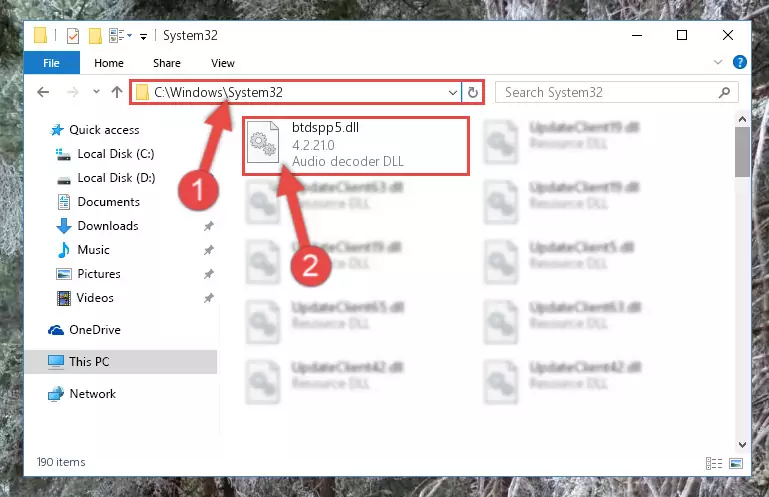This screenshot has height=497, width=769.
Task: Open the view layout options icon in the title bar
Action: [121, 36]
